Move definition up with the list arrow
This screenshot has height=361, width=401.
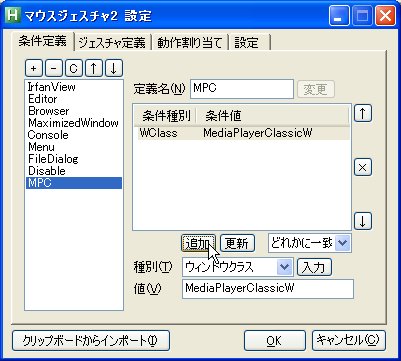point(94,69)
